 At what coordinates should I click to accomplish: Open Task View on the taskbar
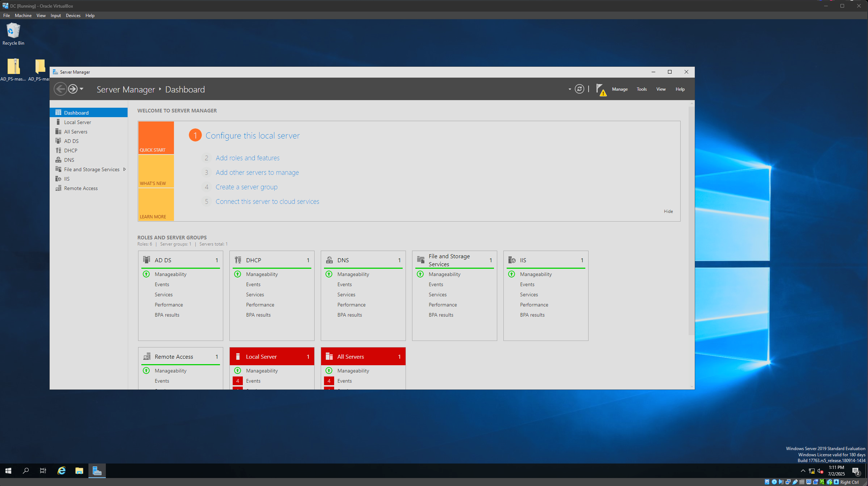(43, 471)
